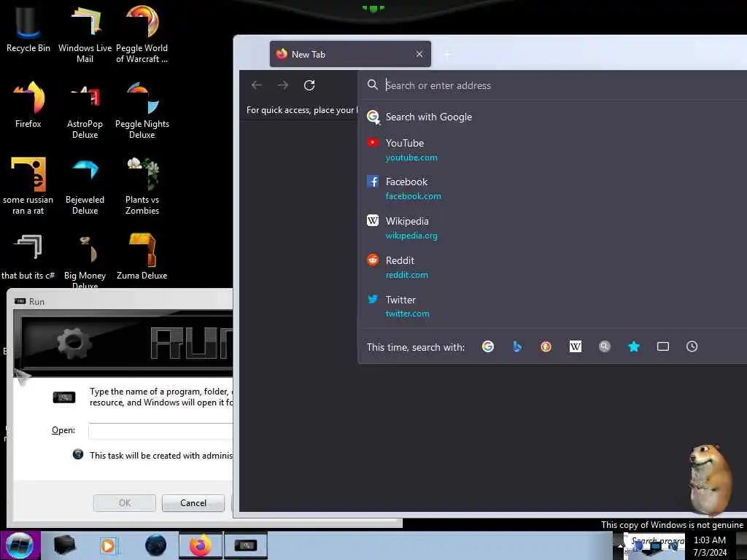Click the dancing hamster desktop gadget
Image resolution: width=747 pixels, height=560 pixels.
(710, 479)
